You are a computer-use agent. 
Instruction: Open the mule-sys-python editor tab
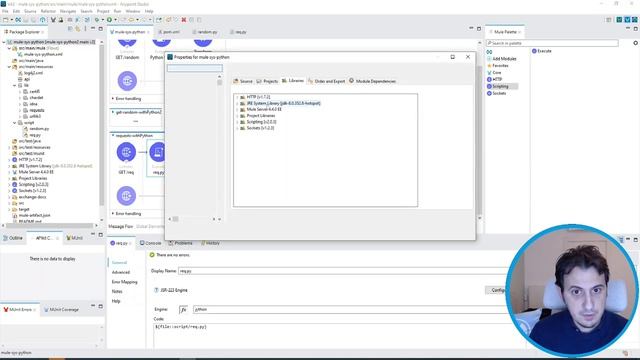coord(130,32)
